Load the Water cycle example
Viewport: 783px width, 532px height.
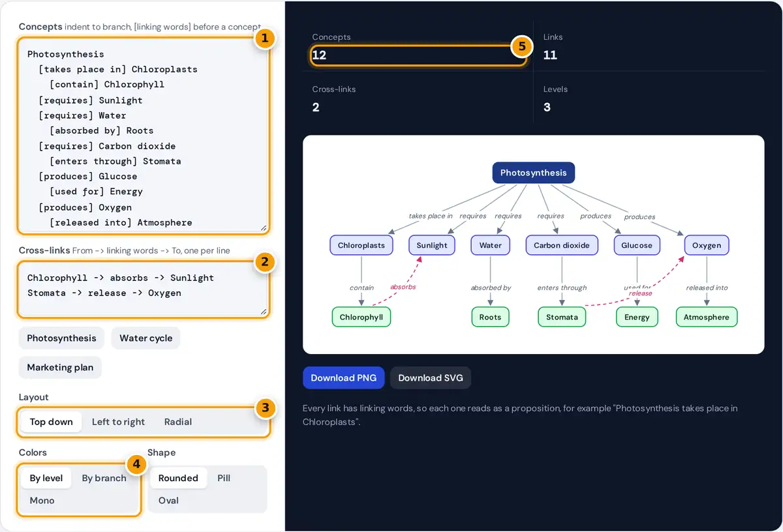coord(146,338)
